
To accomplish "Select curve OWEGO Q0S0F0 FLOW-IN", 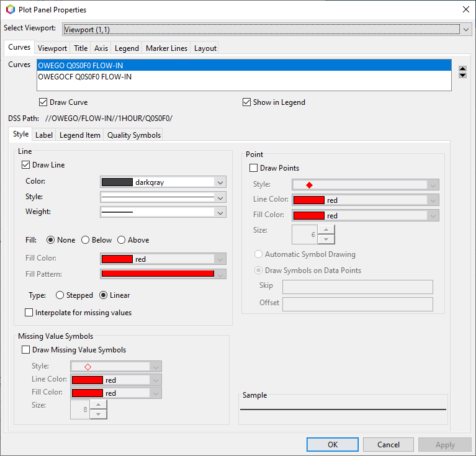I will (244, 66).
